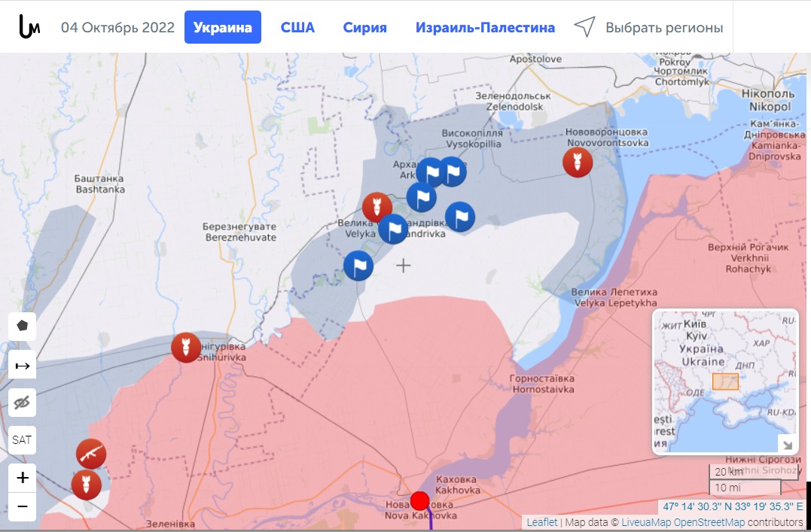The image size is (811, 532).
Task: Toggle the crossed-eye hide markers button
Action: pyautogui.click(x=23, y=403)
